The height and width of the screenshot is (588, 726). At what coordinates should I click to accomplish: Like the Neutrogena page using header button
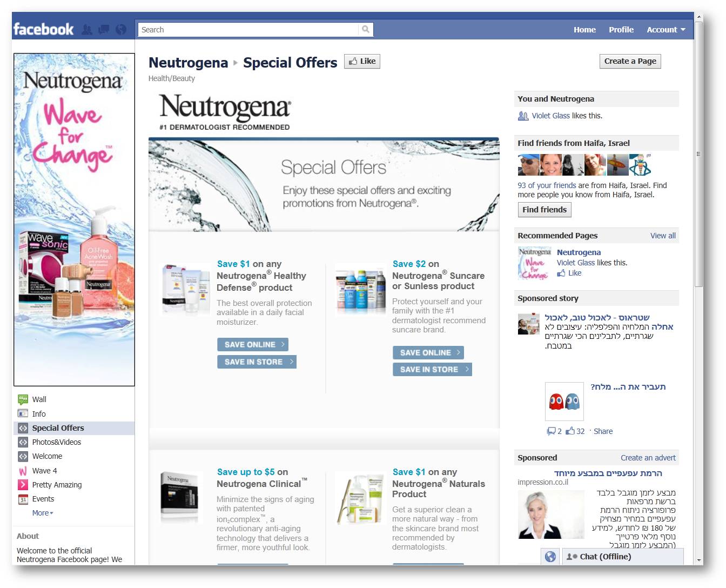point(362,62)
